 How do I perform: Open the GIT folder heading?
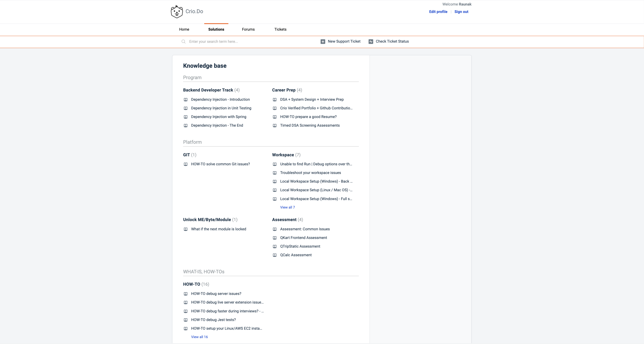(186, 155)
